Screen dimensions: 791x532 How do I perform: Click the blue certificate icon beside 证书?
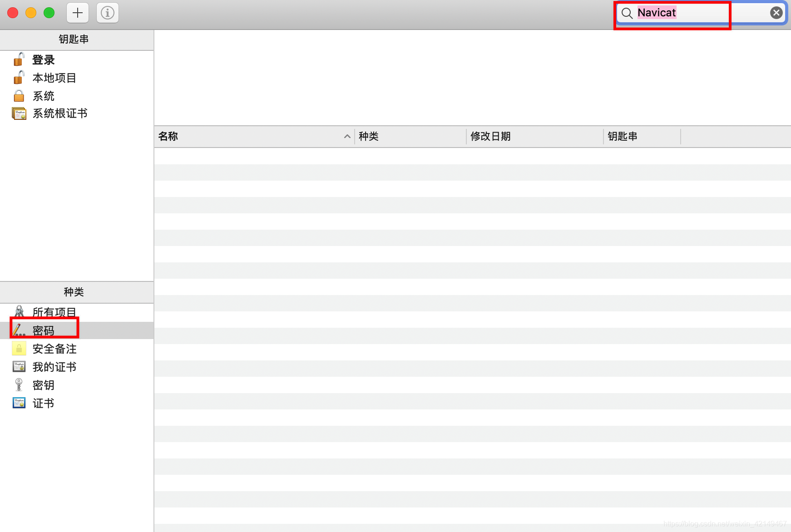[19, 403]
